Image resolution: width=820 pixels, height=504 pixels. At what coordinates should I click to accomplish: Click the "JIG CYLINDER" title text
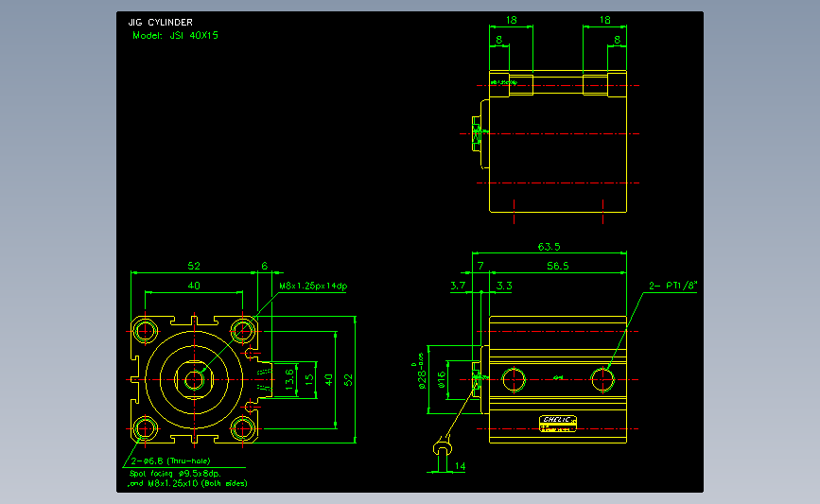(161, 23)
